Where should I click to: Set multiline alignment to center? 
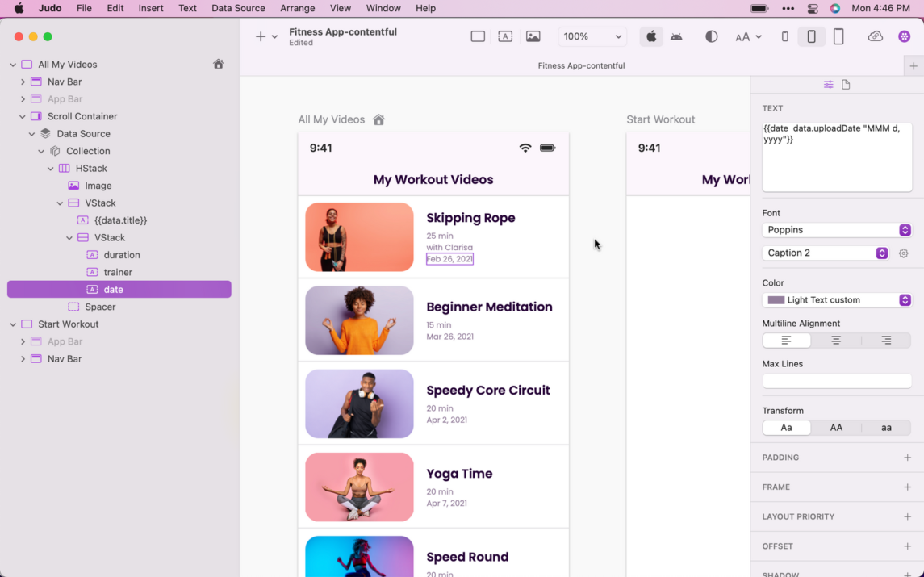click(836, 341)
